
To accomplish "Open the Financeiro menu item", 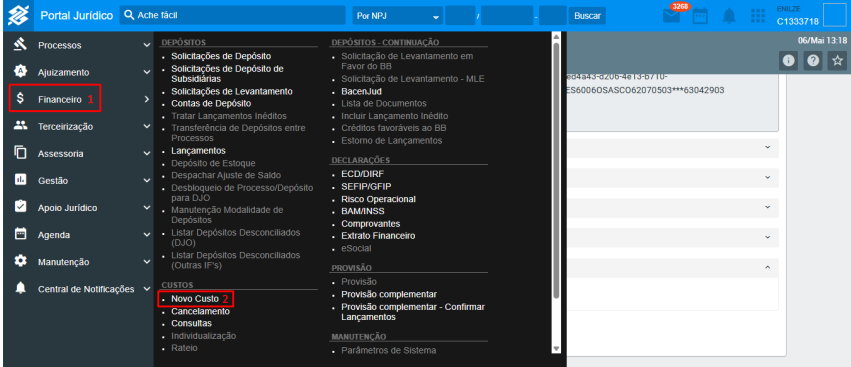I will click(60, 99).
